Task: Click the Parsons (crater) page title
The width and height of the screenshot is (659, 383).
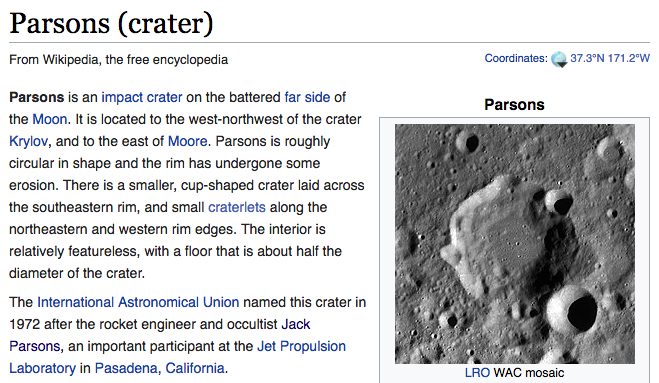Action: tap(111, 23)
